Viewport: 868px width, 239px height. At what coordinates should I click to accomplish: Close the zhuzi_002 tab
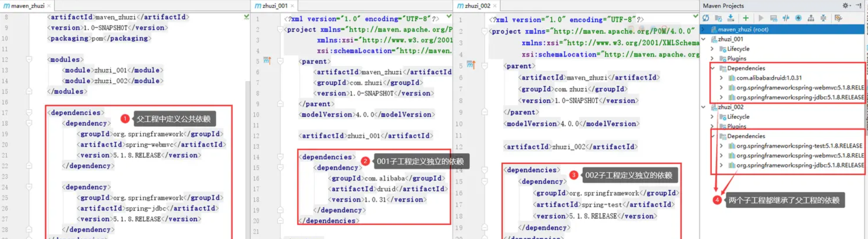pyautogui.click(x=495, y=6)
